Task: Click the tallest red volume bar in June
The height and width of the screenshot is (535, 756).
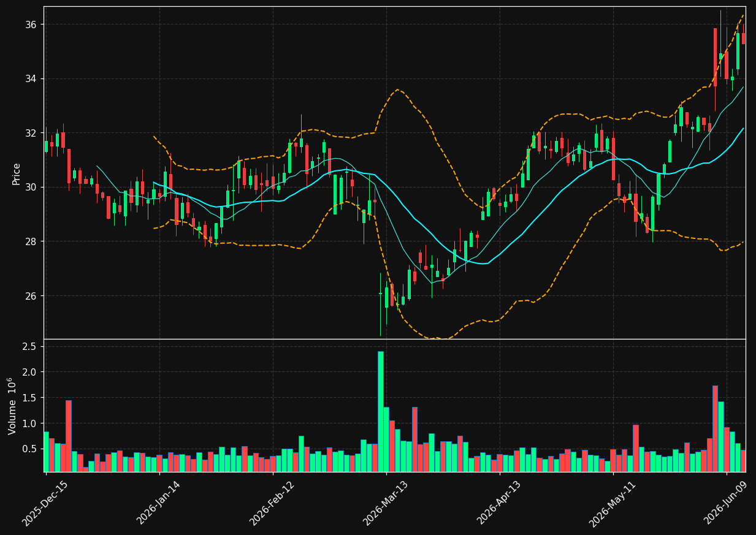Action: click(x=715, y=428)
